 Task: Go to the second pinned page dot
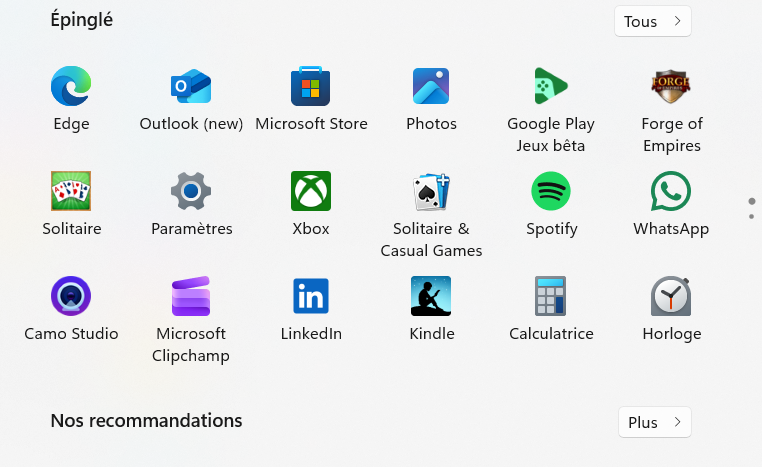tap(751, 216)
